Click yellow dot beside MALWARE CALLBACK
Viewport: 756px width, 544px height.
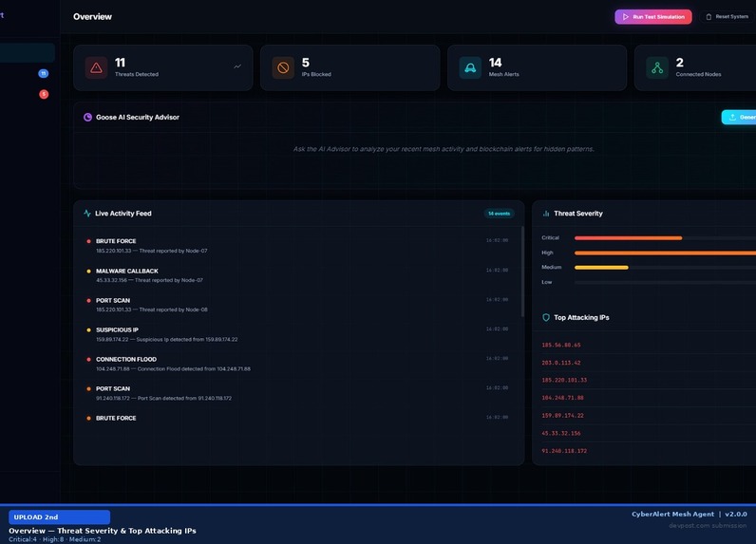coord(88,272)
